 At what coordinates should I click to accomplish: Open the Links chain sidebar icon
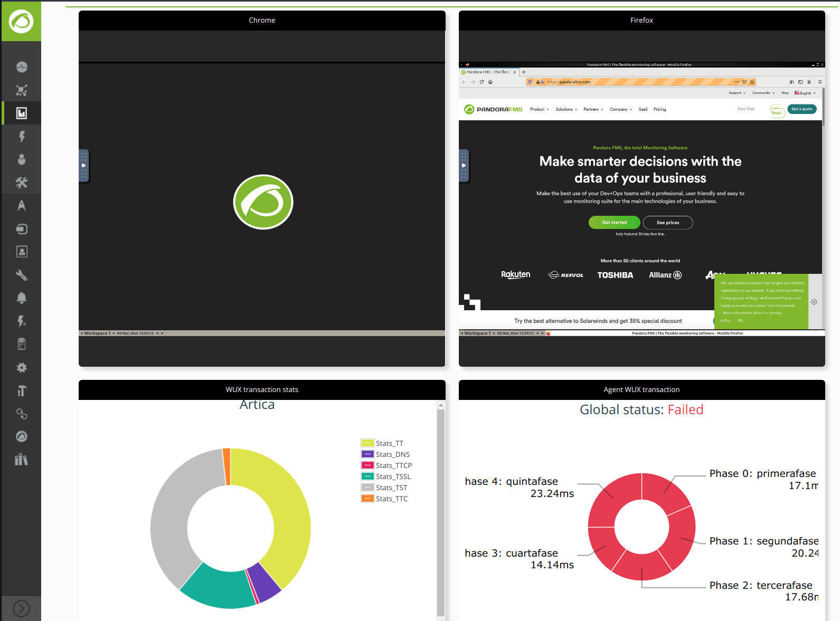click(22, 414)
